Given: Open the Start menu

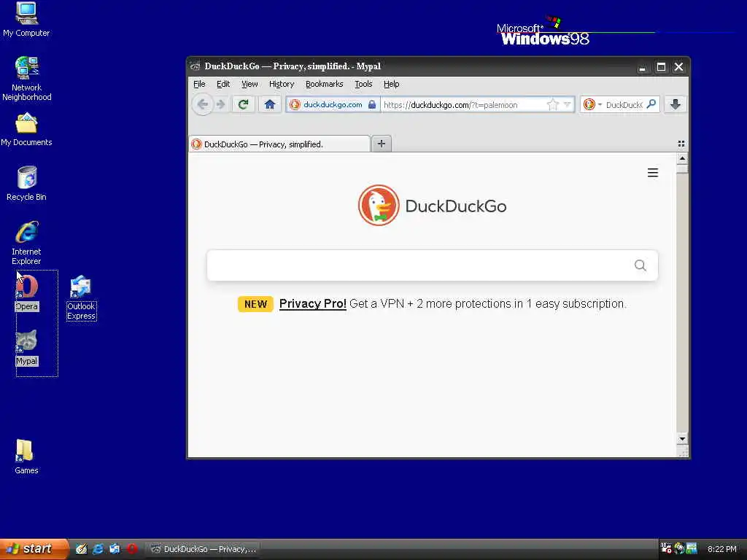Looking at the screenshot, I should (34, 549).
